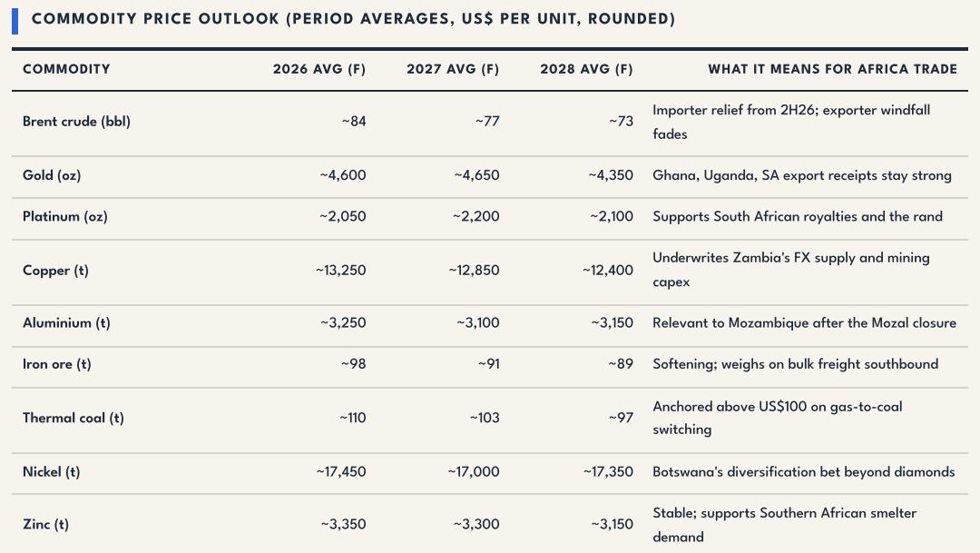Select the Gold (oz) row label
Viewport: 980px width, 553px height.
coord(52,175)
